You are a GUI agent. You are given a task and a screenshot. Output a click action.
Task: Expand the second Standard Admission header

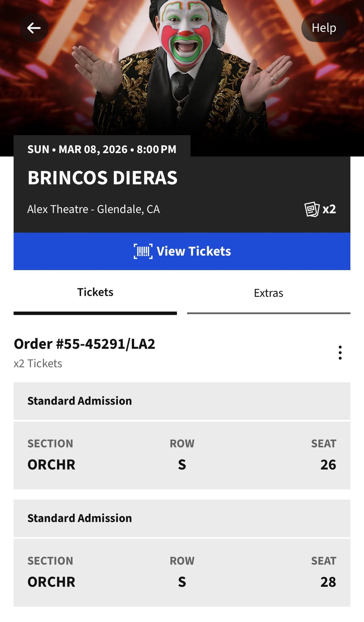[x=182, y=518]
